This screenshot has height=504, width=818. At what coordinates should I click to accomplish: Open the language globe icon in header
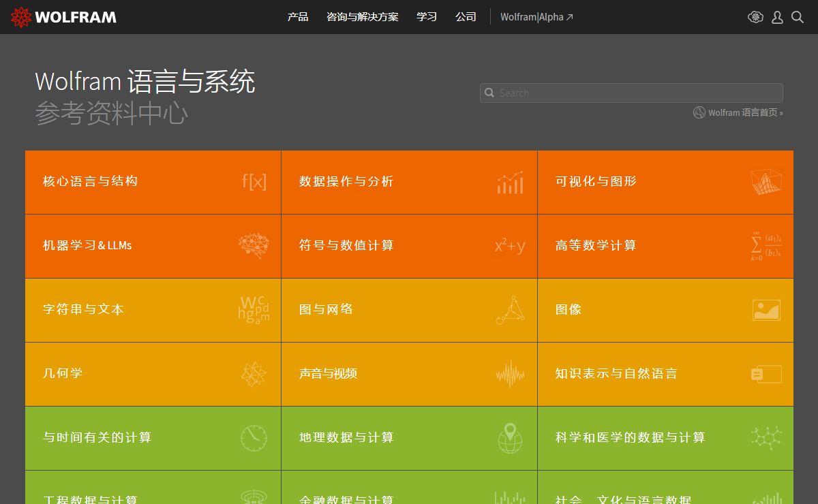[x=755, y=17]
